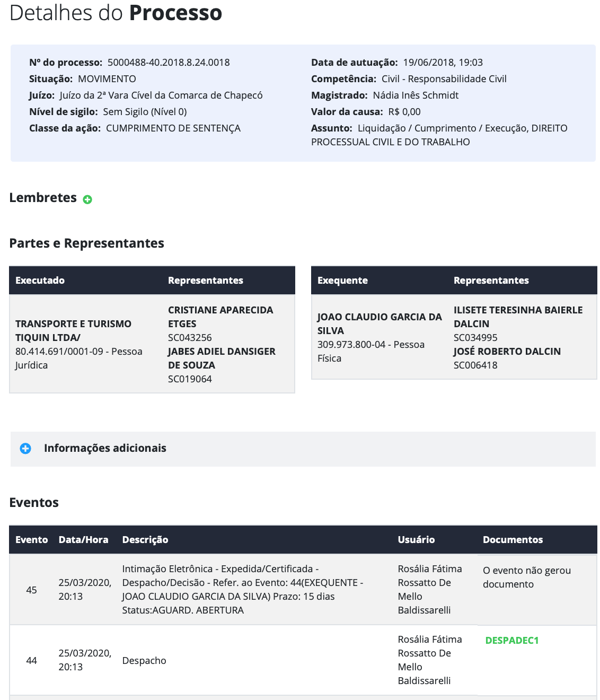Click representative ILISETE TERESINHA BAIERLE DALCIN
The image size is (600, 700).
pyautogui.click(x=517, y=317)
